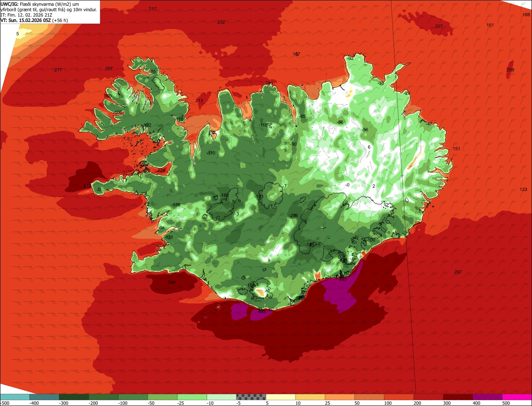Click the -32 value at the northern tip
532x406 pixels.
tap(350, 58)
